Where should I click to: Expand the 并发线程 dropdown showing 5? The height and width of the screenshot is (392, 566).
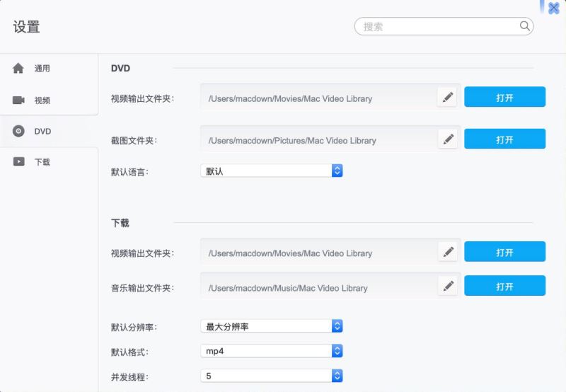tap(272, 376)
